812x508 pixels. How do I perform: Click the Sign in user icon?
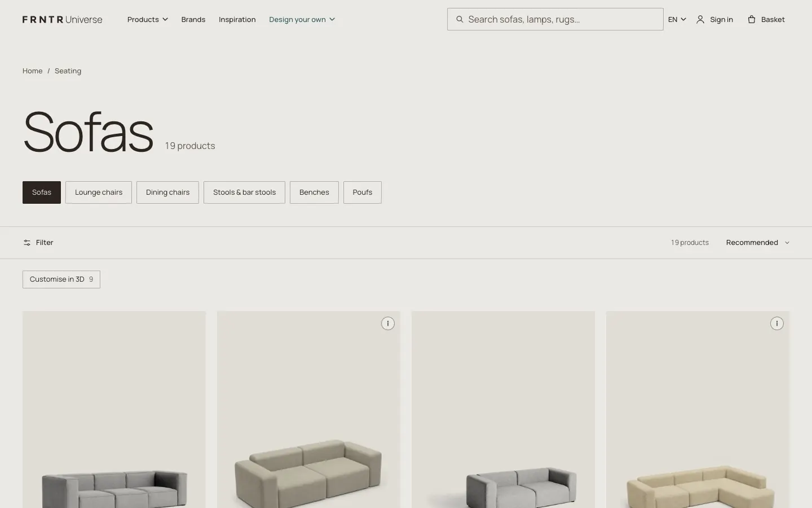[700, 19]
